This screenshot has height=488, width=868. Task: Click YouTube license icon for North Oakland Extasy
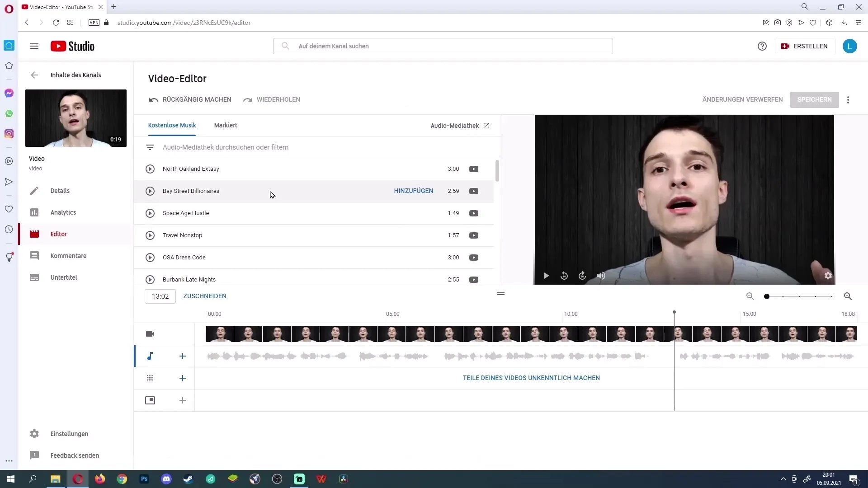(474, 169)
